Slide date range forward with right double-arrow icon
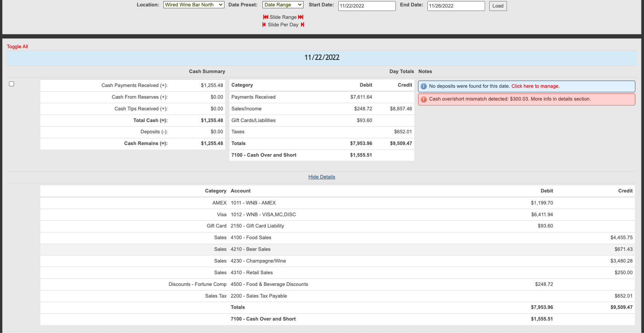The width and height of the screenshot is (644, 333). click(301, 17)
